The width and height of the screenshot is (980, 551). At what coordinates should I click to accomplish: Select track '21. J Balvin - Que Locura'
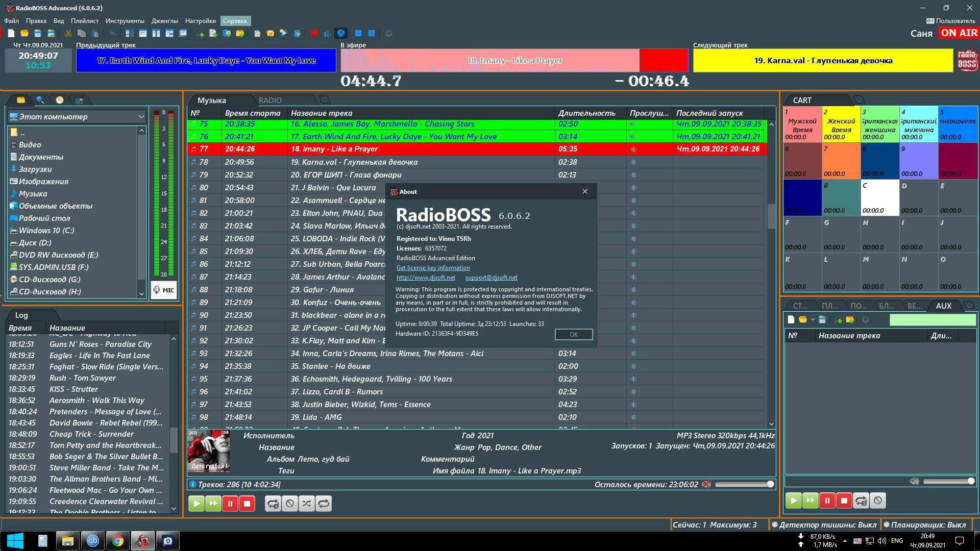(x=333, y=187)
